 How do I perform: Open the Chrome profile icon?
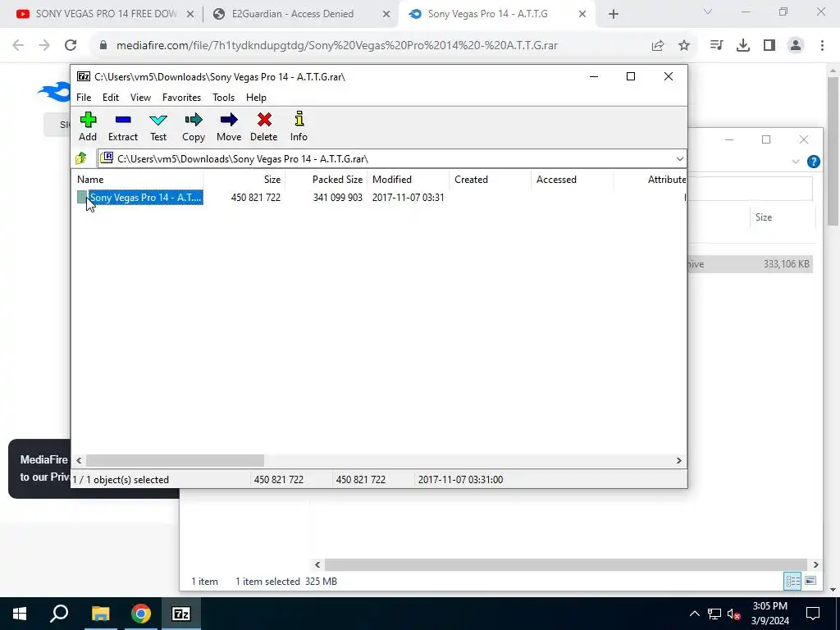pos(796,46)
